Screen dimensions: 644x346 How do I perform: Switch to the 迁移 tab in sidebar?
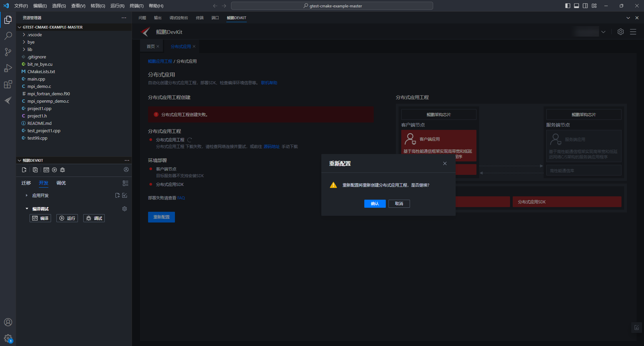pyautogui.click(x=26, y=183)
